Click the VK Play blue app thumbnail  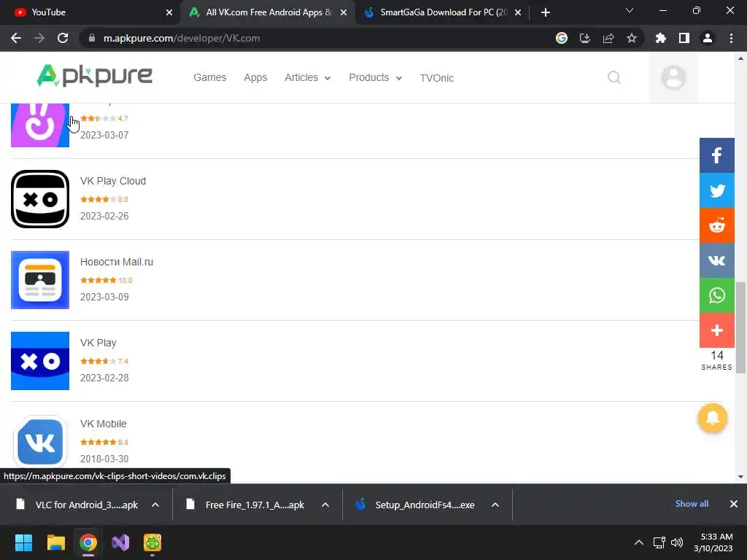point(40,361)
